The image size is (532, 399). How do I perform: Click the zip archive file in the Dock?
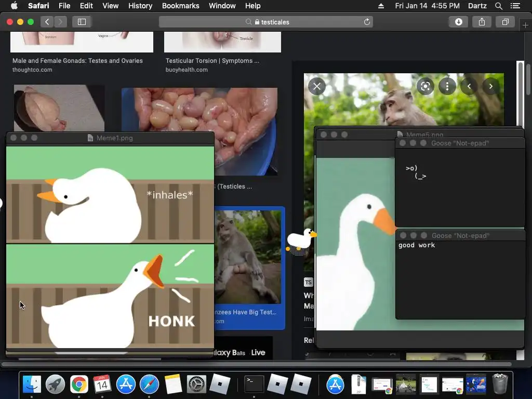point(358,384)
